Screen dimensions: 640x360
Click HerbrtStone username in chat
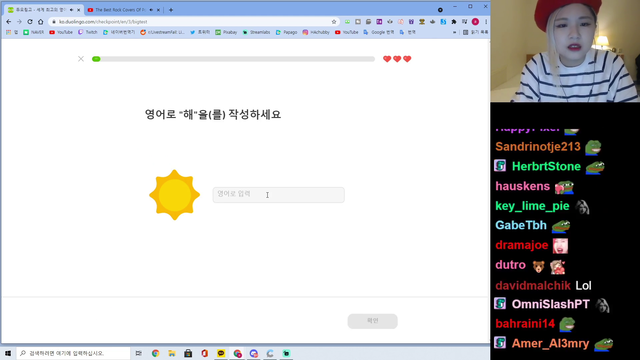546,166
